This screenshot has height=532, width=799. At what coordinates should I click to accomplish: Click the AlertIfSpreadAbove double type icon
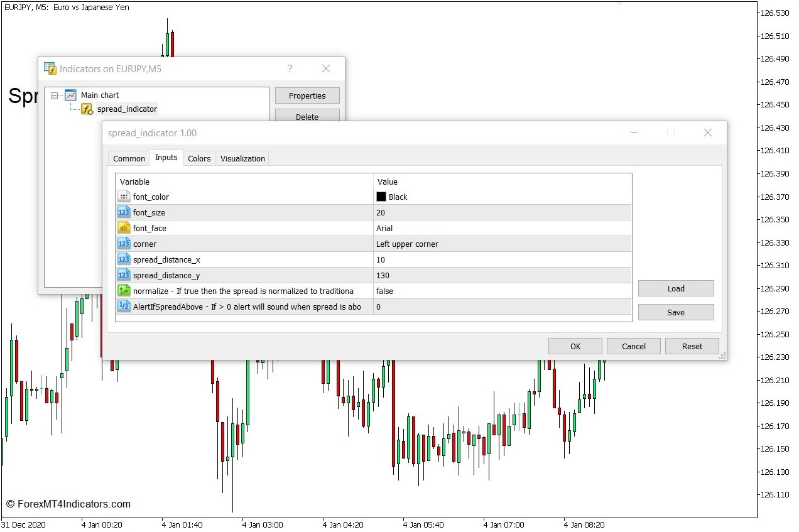pos(124,307)
